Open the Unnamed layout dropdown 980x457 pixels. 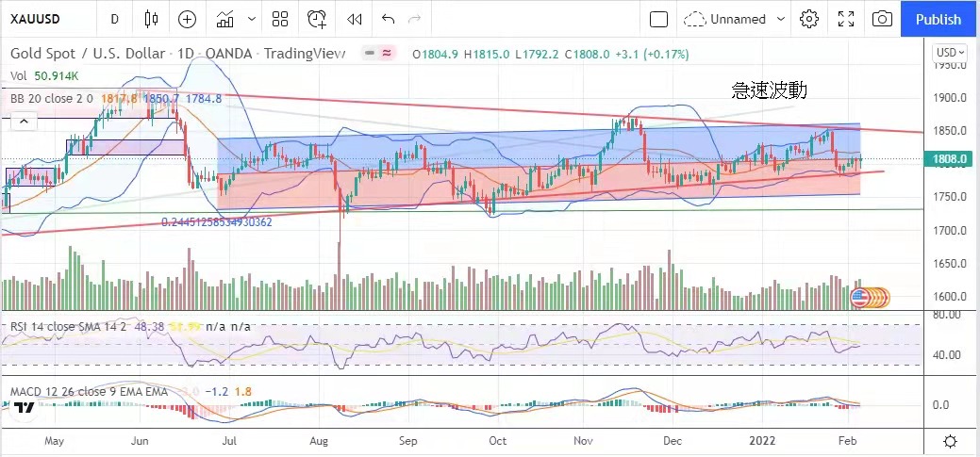pyautogui.click(x=736, y=19)
